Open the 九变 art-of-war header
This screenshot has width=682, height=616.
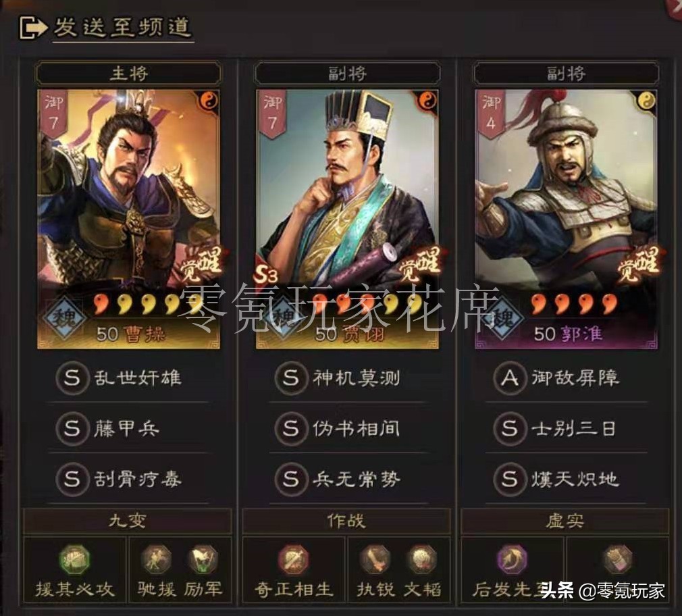127,521
